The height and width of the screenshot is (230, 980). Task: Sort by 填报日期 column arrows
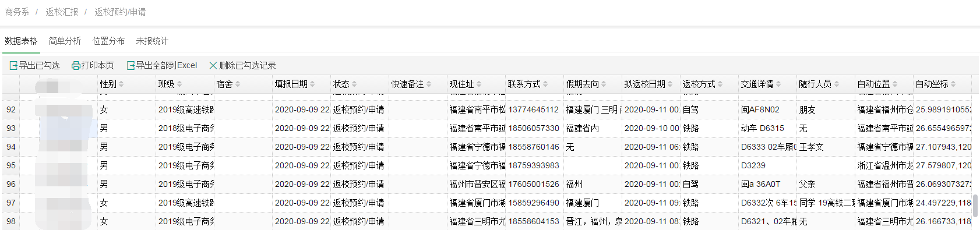[x=312, y=84]
